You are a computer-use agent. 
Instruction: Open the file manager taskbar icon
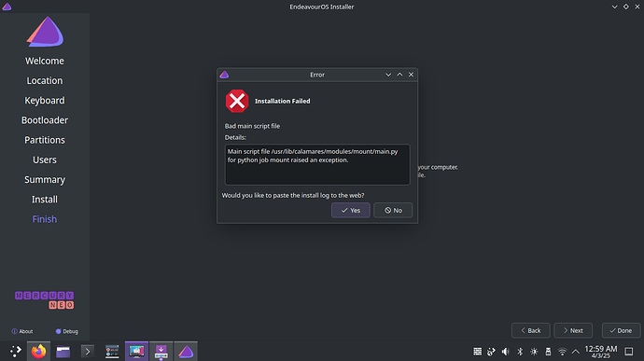(63, 352)
